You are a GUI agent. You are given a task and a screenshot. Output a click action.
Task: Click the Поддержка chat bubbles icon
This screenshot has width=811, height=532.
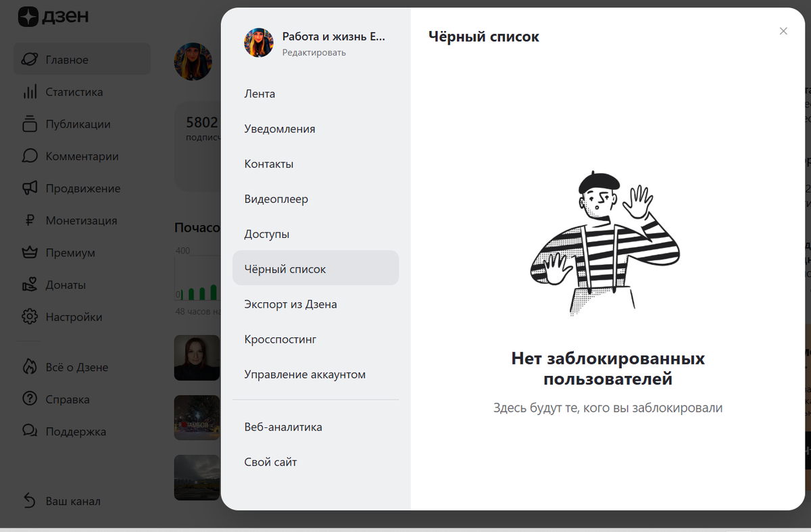click(x=29, y=431)
